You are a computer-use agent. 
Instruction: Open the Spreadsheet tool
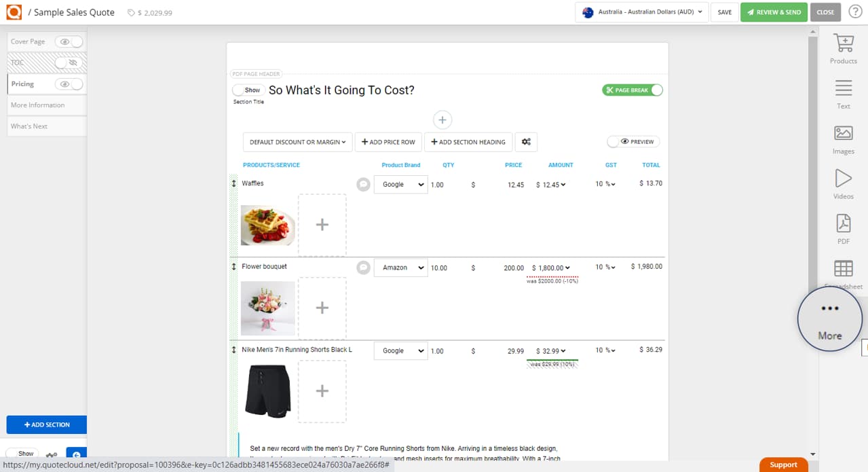tap(843, 270)
